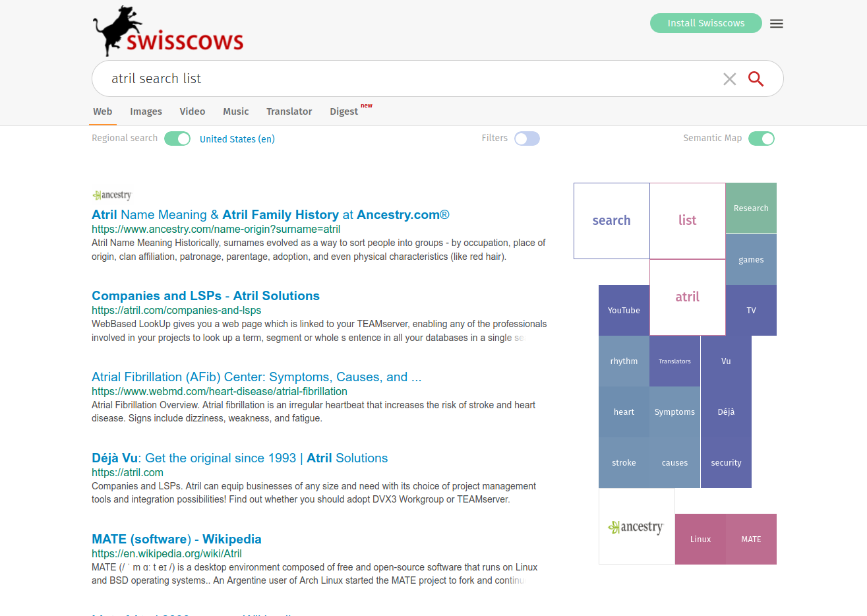Open atril.com/companies-and-lsps URL
Viewport: 867px width, 616px height.
tap(176, 311)
